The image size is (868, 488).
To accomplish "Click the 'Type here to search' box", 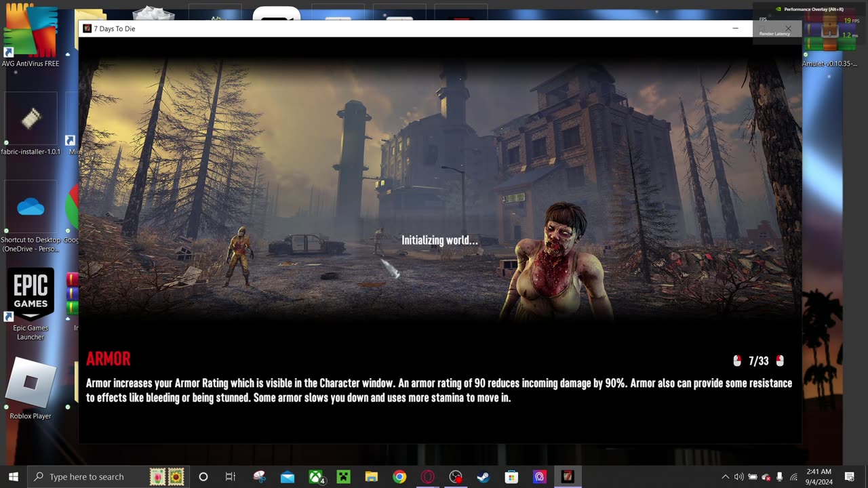I will point(108,476).
